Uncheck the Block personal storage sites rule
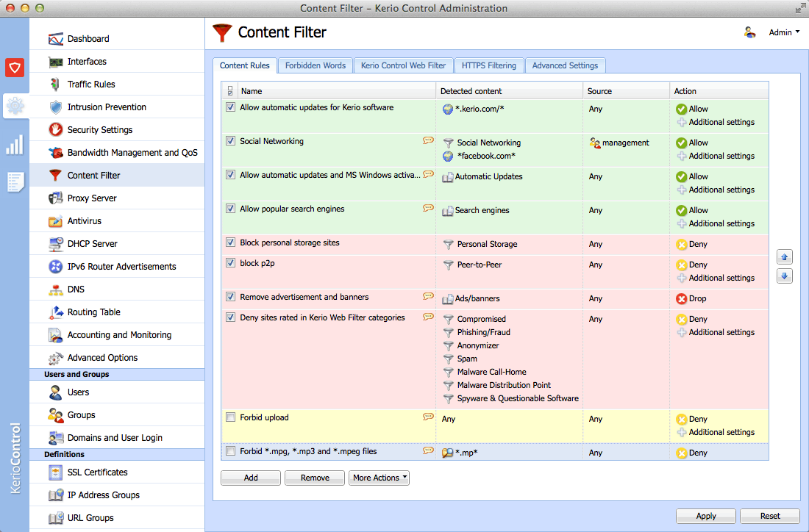 pyautogui.click(x=231, y=242)
